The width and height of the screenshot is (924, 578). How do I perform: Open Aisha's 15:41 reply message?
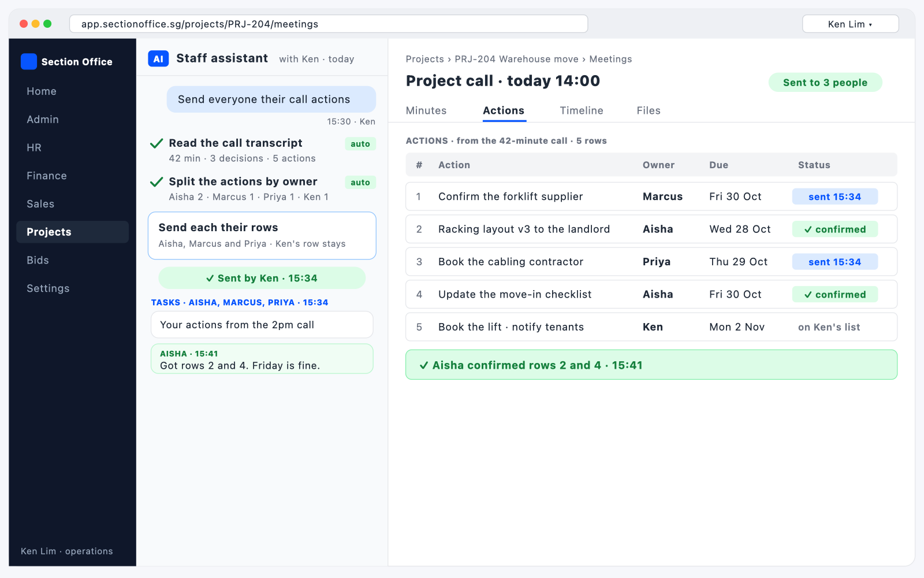[262, 359]
